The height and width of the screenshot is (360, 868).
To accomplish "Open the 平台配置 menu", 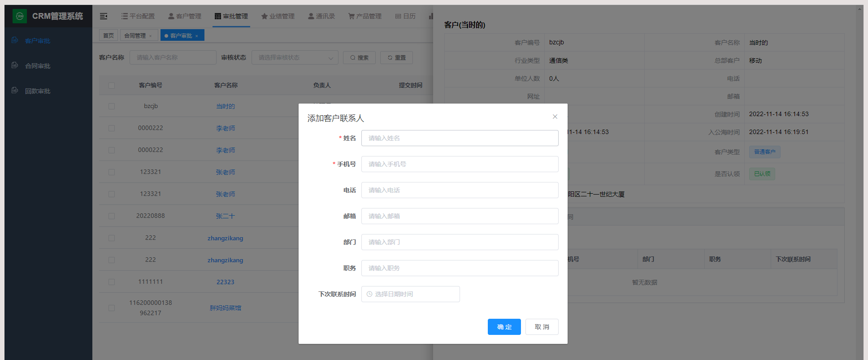I will [x=138, y=16].
